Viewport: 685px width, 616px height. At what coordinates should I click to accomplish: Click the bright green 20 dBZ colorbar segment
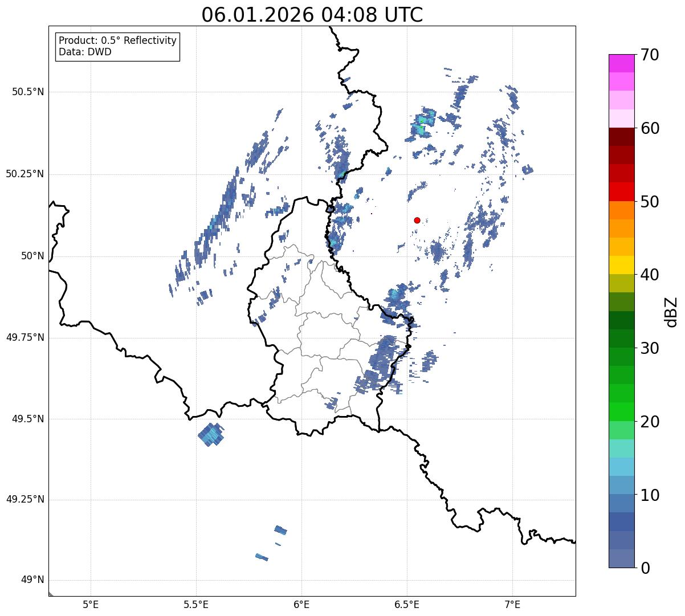622,411
